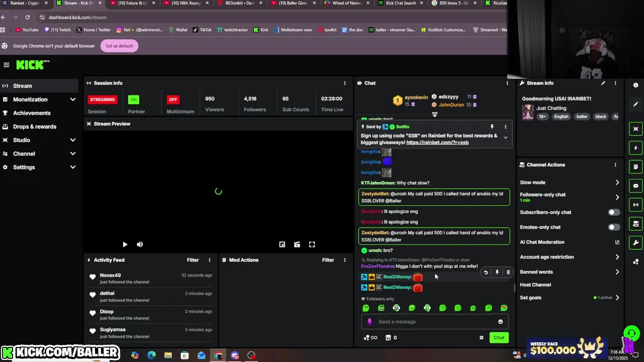Reply to the hovered Real2Wavey message
Viewport: 644px width, 362px height.
(486, 273)
